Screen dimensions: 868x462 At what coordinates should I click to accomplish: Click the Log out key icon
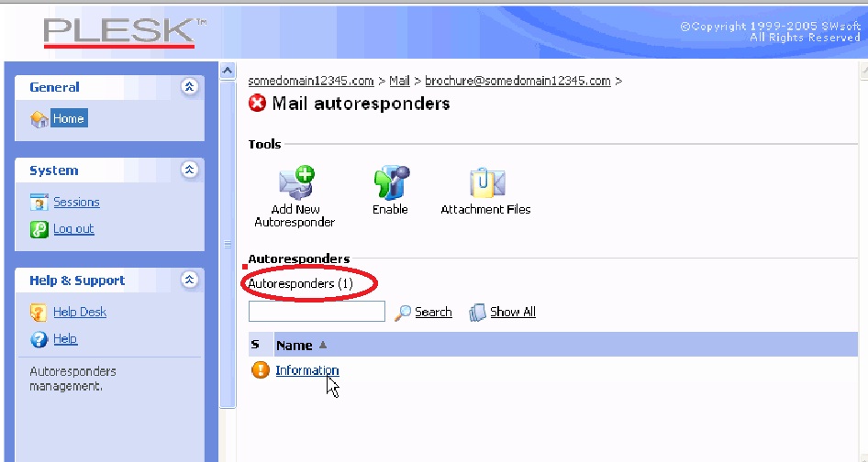coord(39,229)
